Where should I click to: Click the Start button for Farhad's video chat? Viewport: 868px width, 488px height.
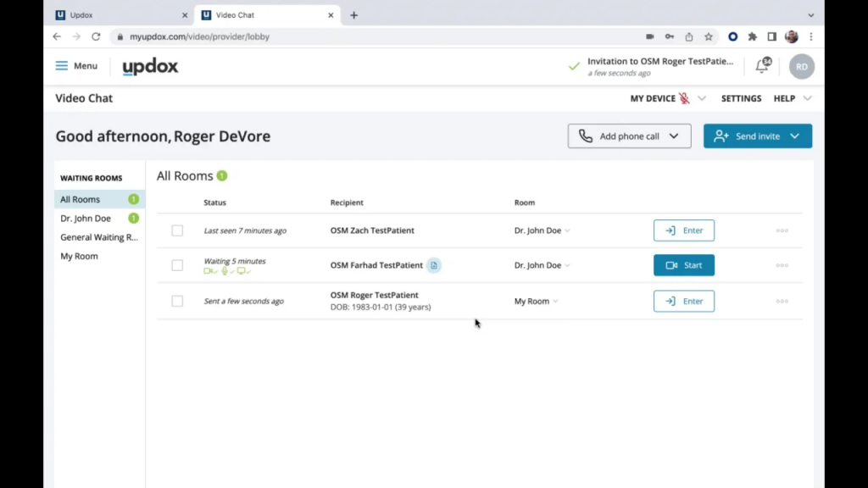pos(683,264)
